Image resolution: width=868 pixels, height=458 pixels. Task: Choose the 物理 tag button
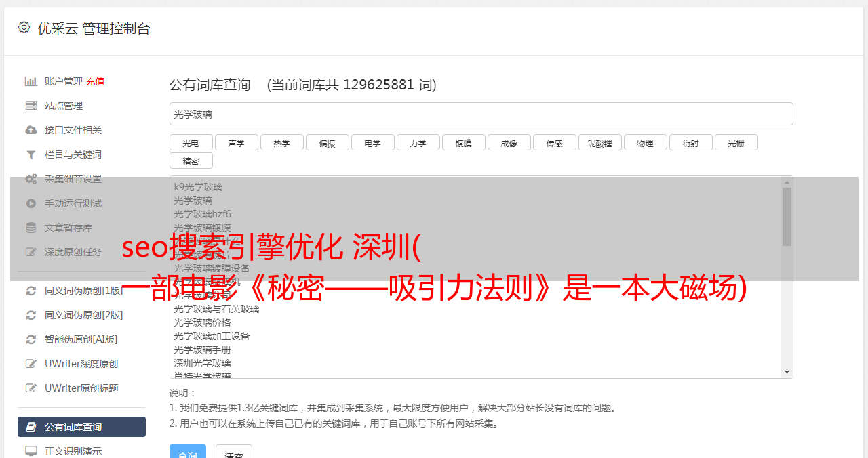click(645, 142)
